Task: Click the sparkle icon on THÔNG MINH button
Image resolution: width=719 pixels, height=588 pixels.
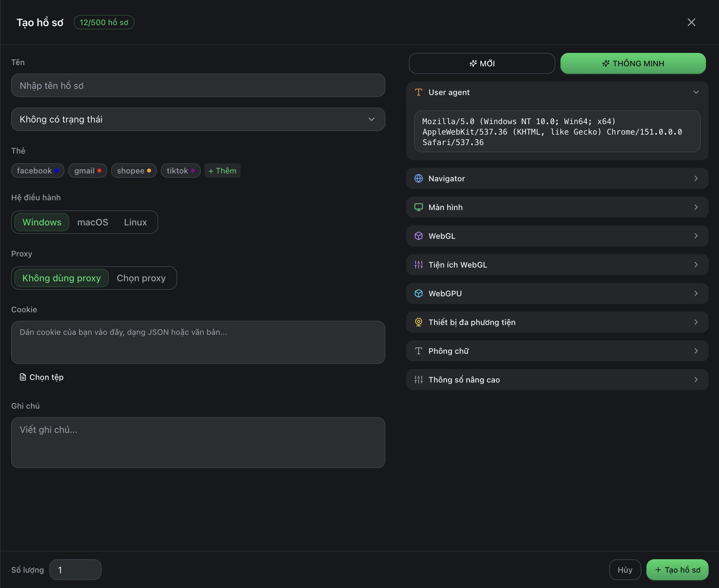Action: (x=606, y=63)
